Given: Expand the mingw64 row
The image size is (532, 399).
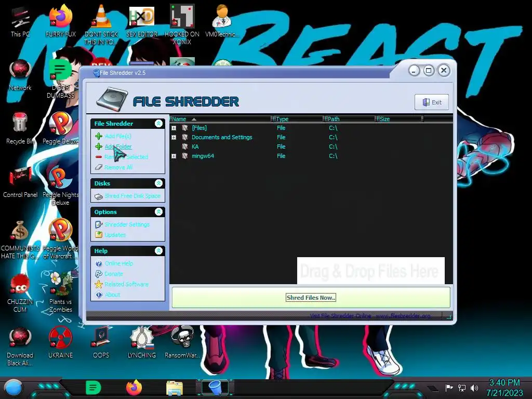Looking at the screenshot, I should point(174,156).
